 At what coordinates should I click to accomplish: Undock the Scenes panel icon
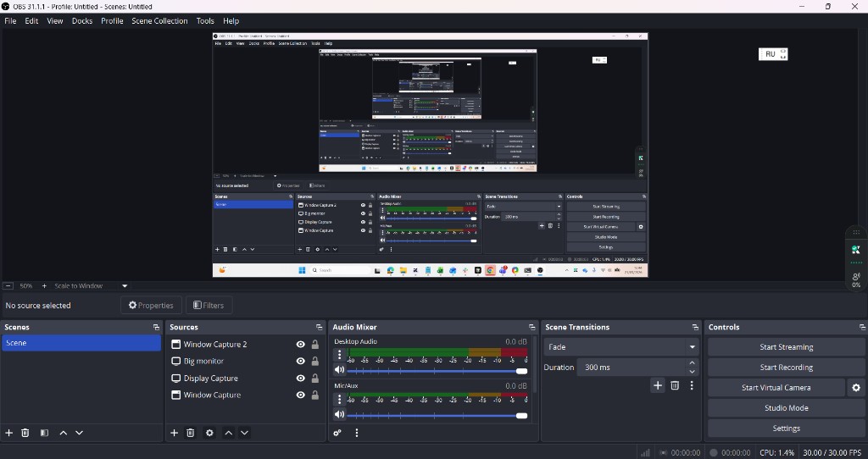[x=156, y=328]
